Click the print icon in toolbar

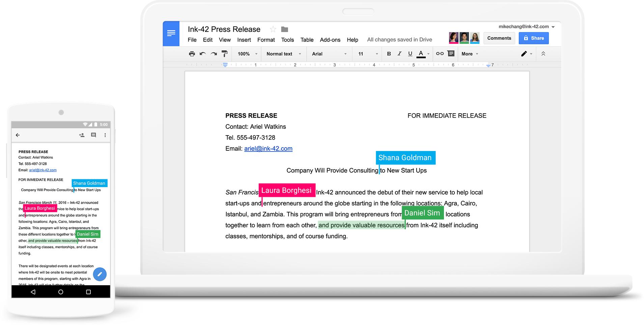pos(192,54)
